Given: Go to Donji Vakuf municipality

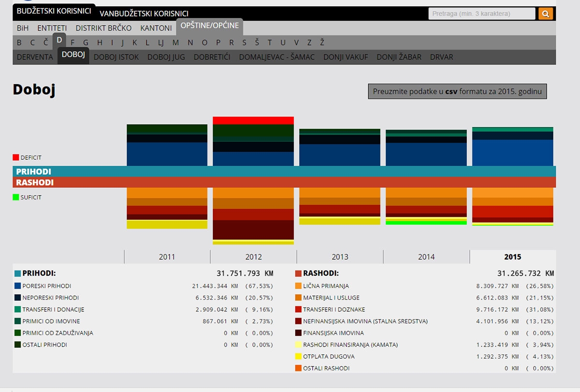Looking at the screenshot, I should point(346,57).
